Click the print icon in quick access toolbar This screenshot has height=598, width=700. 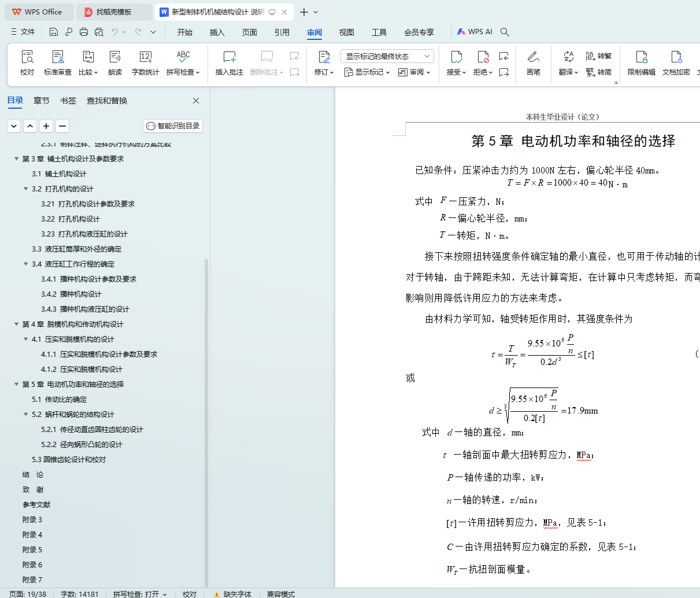click(x=84, y=32)
